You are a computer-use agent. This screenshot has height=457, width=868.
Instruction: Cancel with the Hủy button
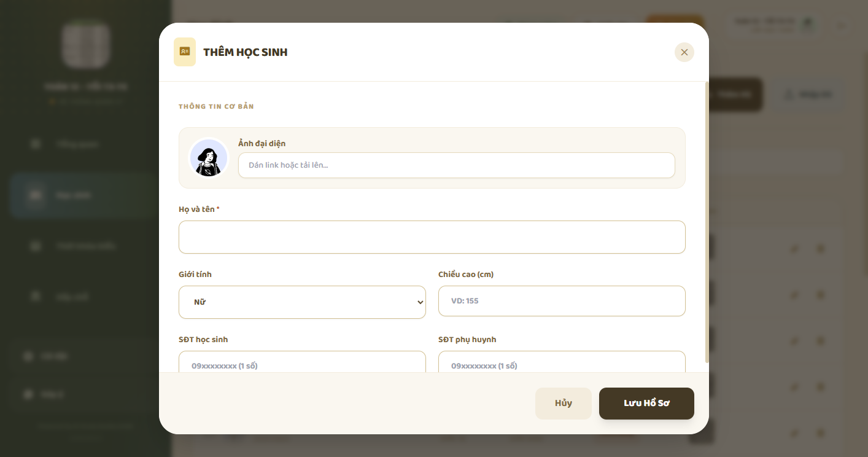point(564,404)
